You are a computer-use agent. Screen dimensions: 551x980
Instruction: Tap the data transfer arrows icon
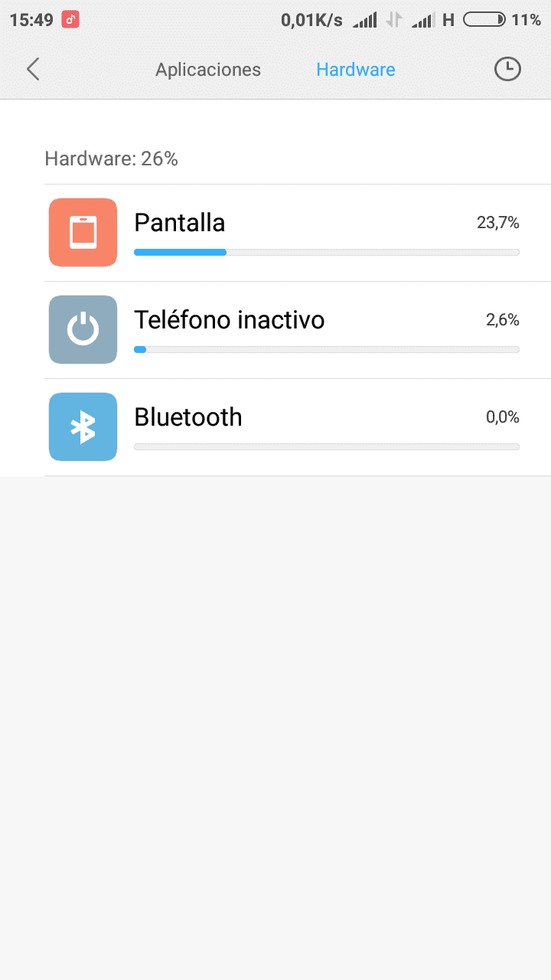tap(394, 21)
